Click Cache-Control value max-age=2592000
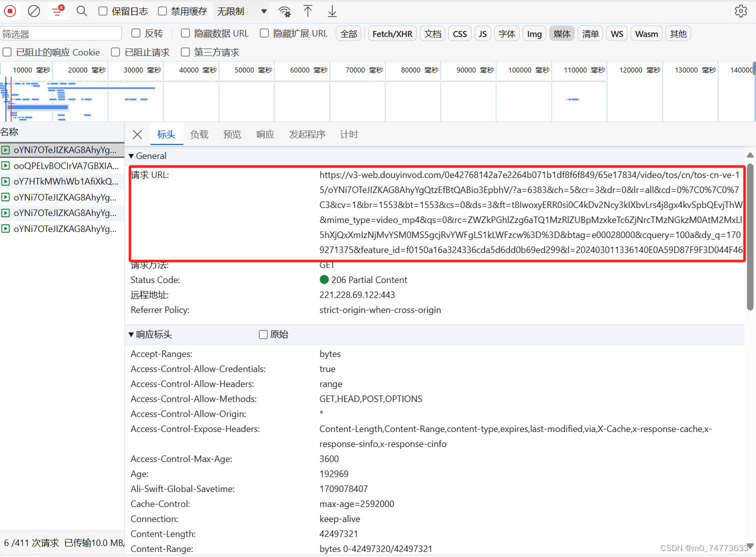Viewport: 756px width, 557px height. point(357,504)
